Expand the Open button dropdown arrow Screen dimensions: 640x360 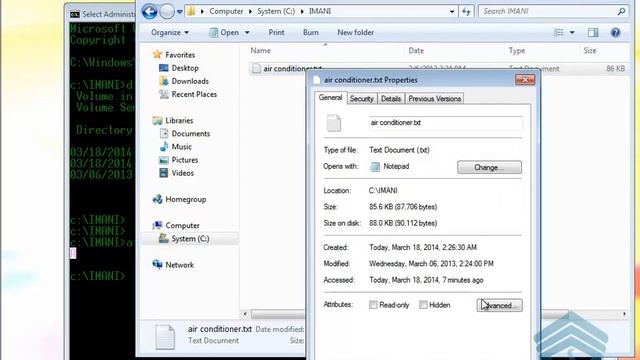pos(247,33)
